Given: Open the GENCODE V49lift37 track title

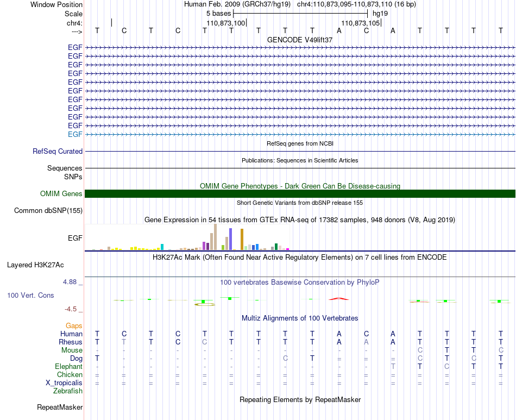Looking at the screenshot, I should pos(300,40).
